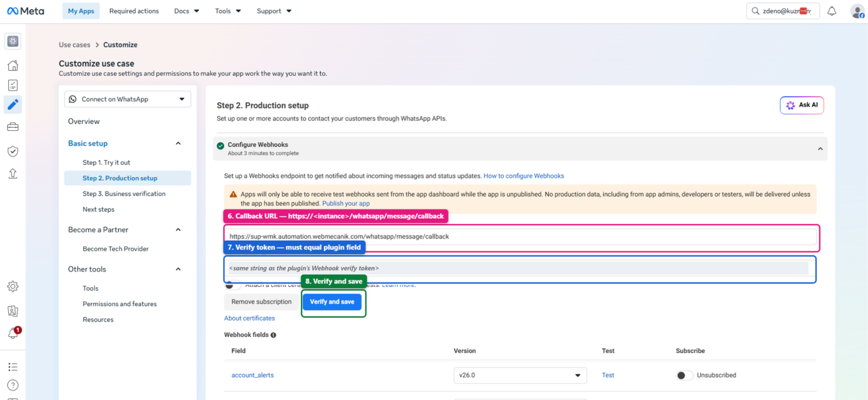
Task: Open the Docs dropdown menu
Action: pyautogui.click(x=186, y=11)
